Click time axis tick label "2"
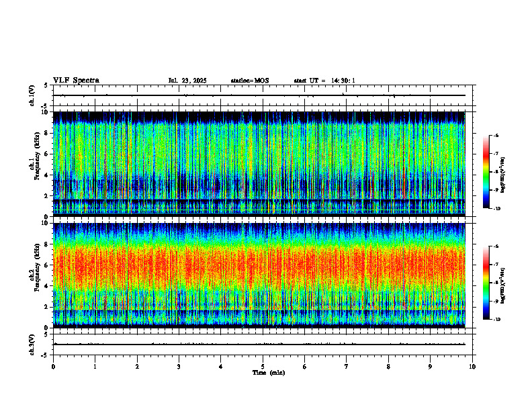The width and height of the screenshot is (532, 411). click(137, 367)
